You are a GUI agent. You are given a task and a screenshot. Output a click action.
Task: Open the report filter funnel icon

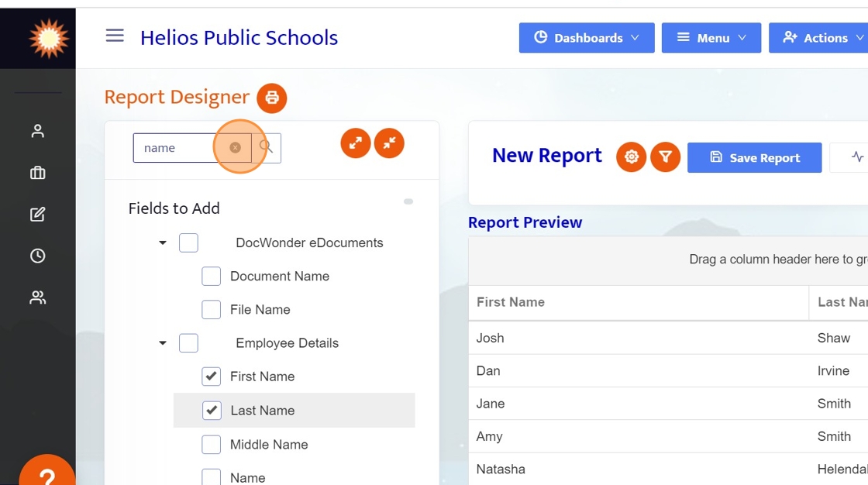click(x=666, y=157)
